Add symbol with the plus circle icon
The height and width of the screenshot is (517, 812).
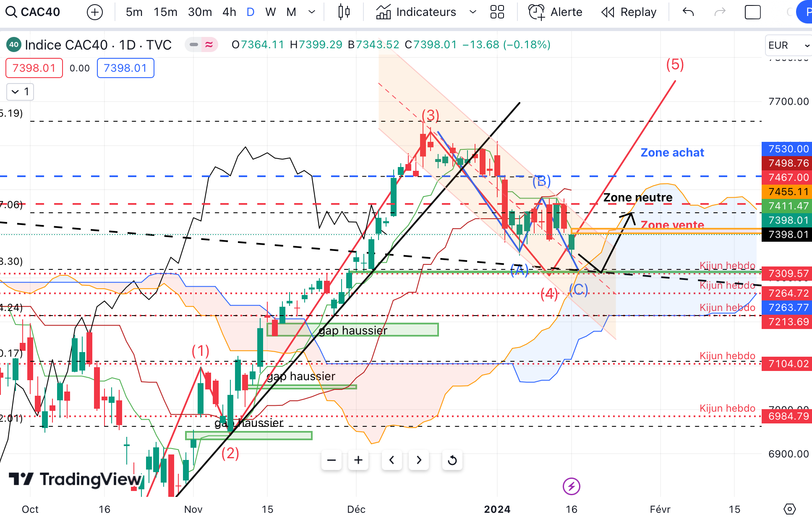pyautogui.click(x=95, y=12)
